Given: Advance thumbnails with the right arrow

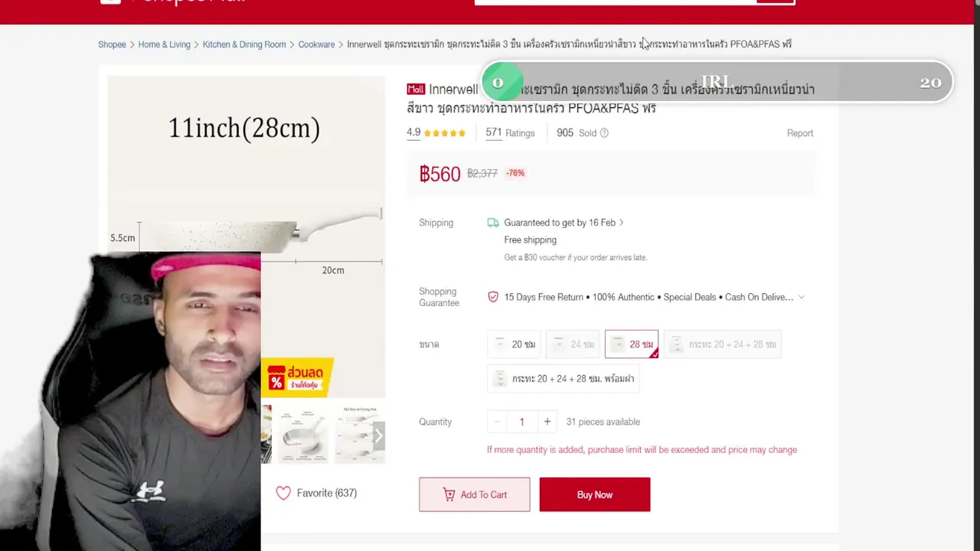Looking at the screenshot, I should click(x=378, y=435).
